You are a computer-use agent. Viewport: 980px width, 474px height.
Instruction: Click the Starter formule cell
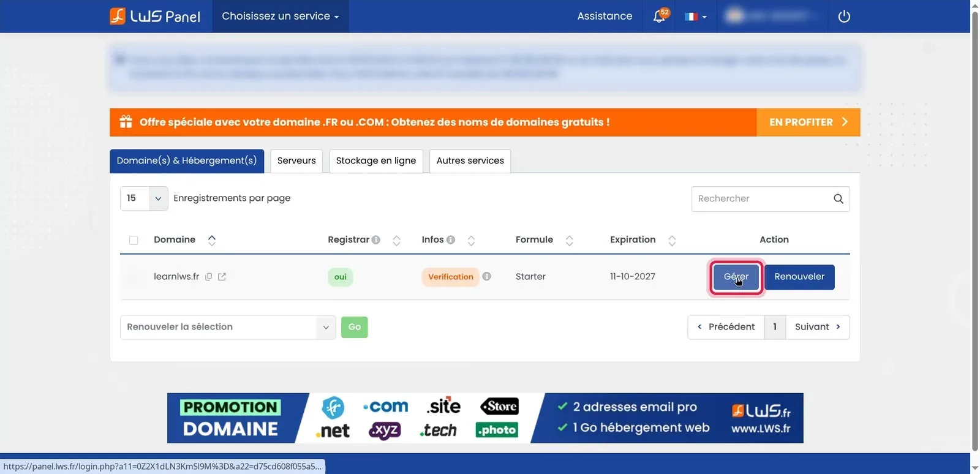click(x=530, y=277)
